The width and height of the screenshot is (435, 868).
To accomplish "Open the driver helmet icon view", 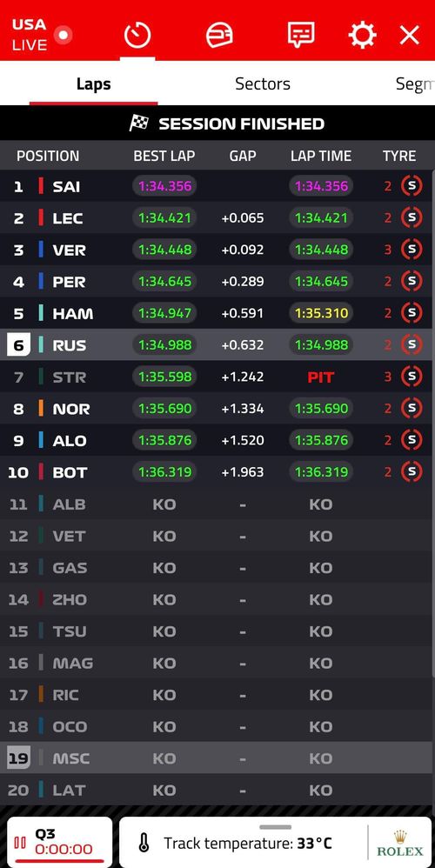I will tap(219, 36).
